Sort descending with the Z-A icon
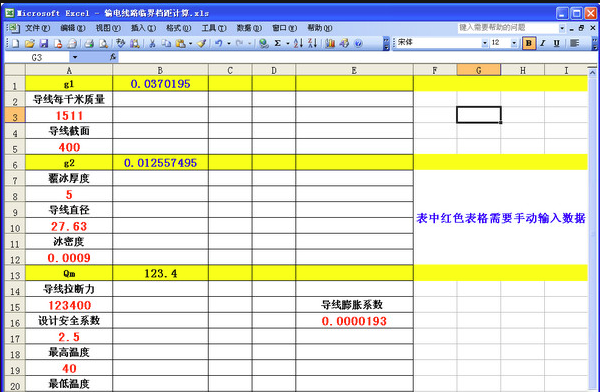The width and height of the screenshot is (600, 392). point(313,43)
